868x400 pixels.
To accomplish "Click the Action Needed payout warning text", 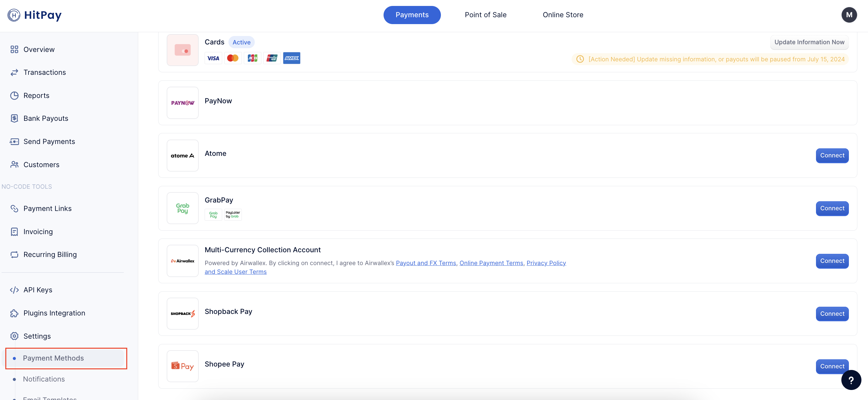I will coord(716,59).
